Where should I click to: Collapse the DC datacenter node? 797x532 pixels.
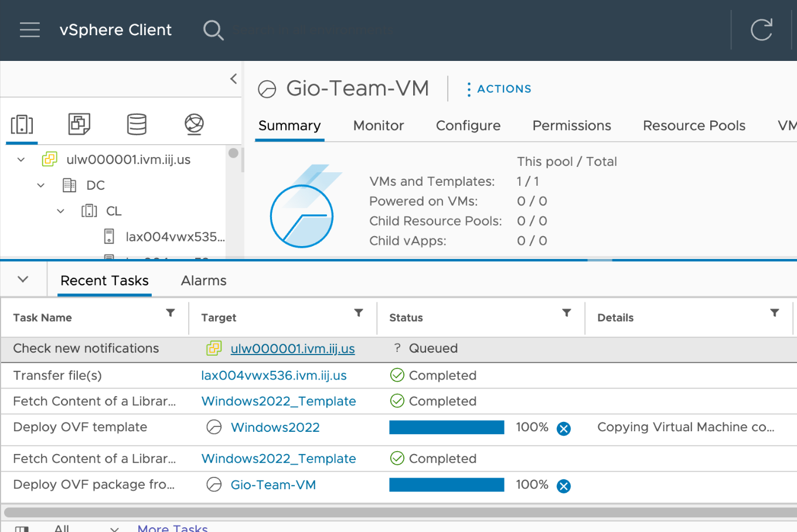40,185
